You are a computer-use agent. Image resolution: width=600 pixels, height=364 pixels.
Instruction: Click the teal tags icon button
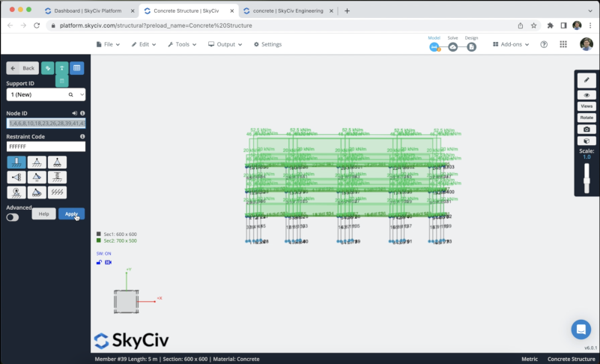(47, 68)
